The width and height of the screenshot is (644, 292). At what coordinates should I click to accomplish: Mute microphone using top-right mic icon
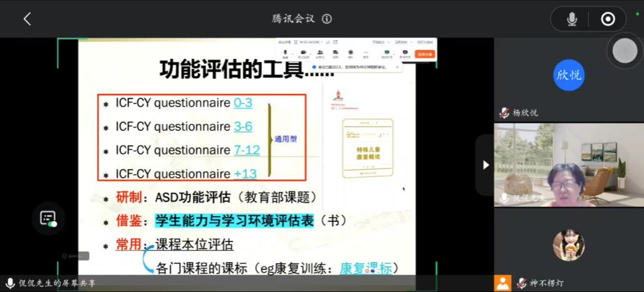pos(571,19)
